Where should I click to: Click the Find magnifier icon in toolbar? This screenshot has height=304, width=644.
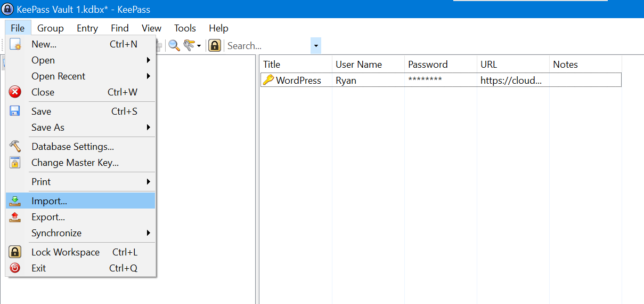point(174,46)
